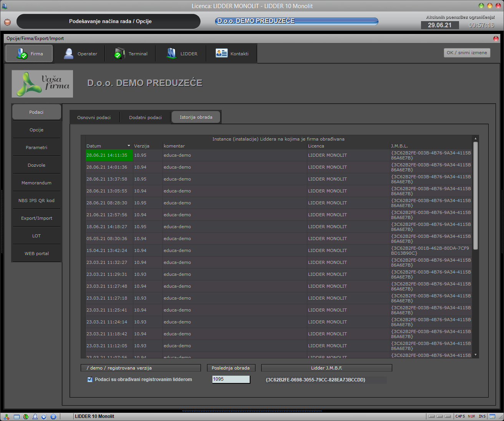Screen dimensions: 504x421
Task: Click the 'OK / snimi izmene' button
Action: point(467,53)
